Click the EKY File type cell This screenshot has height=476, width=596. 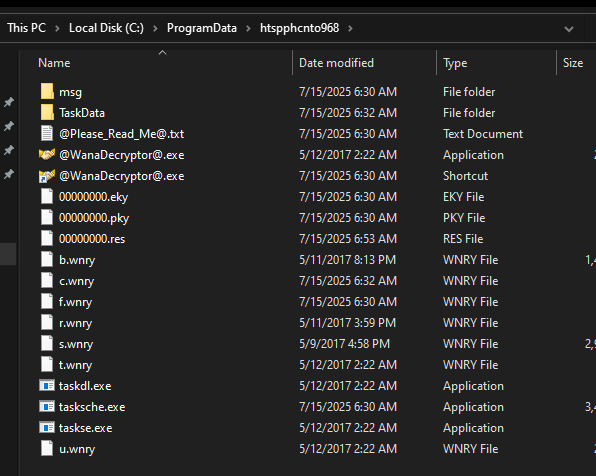[x=463, y=197]
